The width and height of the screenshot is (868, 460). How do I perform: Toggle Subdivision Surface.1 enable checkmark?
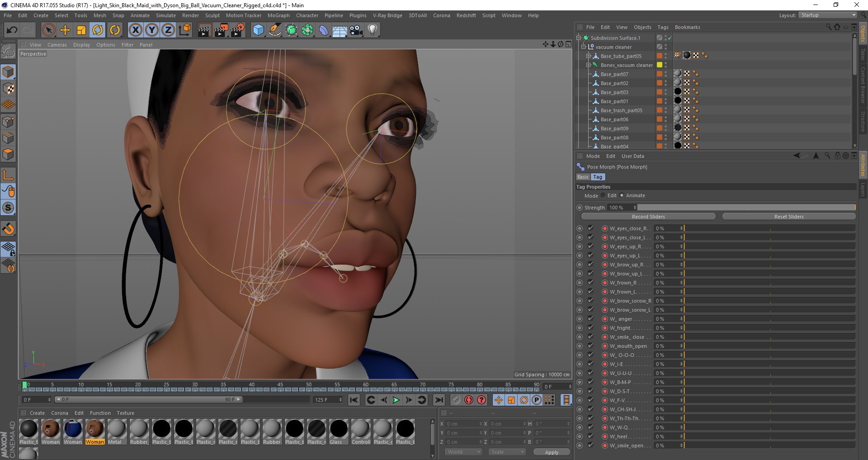point(670,38)
